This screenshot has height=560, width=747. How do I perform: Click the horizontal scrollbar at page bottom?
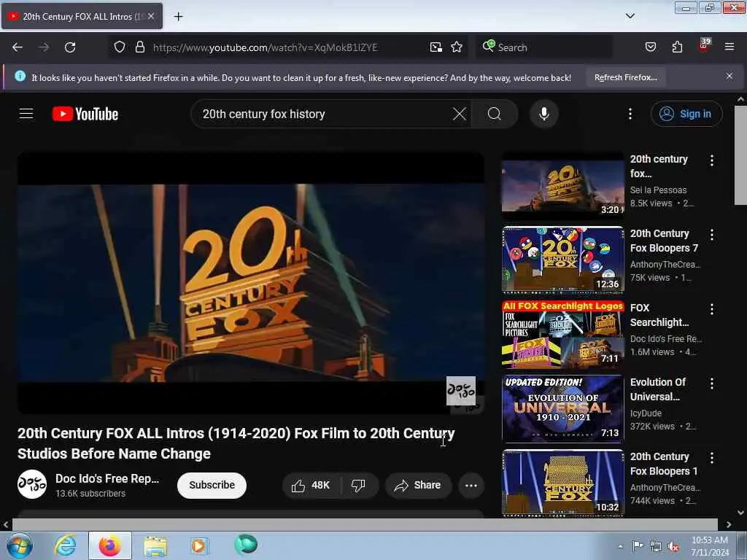pos(365,524)
